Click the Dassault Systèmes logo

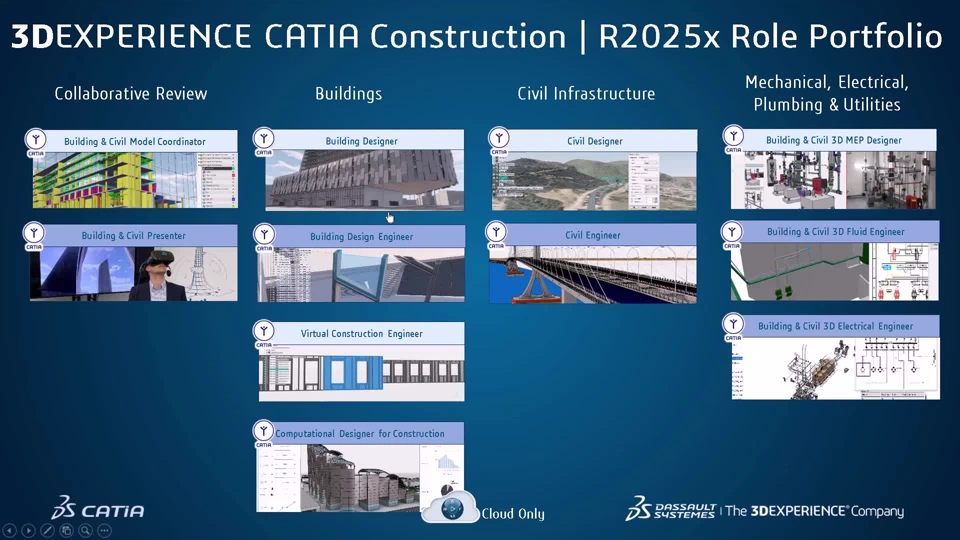(670, 509)
